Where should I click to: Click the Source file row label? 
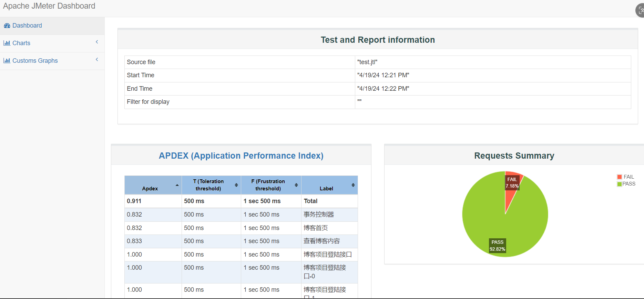tap(141, 62)
